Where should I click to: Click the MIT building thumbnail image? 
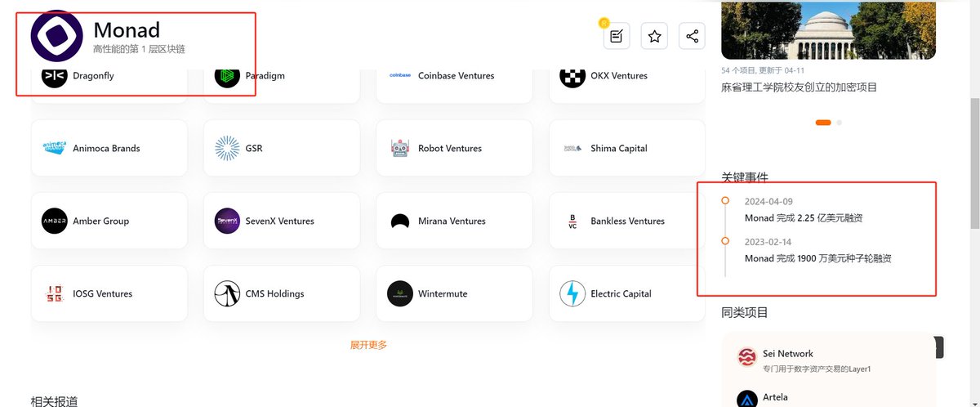(x=828, y=29)
